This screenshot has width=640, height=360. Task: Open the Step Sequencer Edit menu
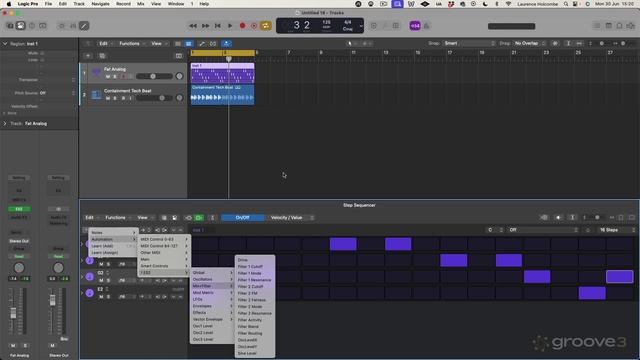pos(89,218)
